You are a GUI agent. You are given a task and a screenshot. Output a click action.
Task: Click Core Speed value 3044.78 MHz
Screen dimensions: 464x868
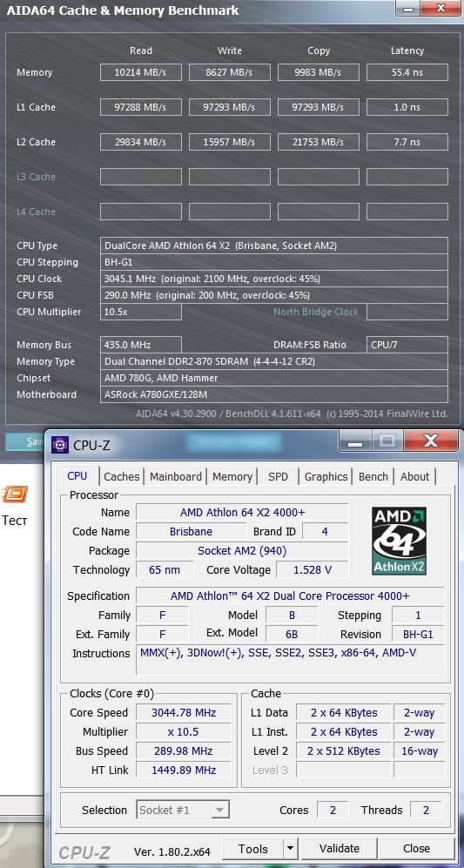click(184, 712)
